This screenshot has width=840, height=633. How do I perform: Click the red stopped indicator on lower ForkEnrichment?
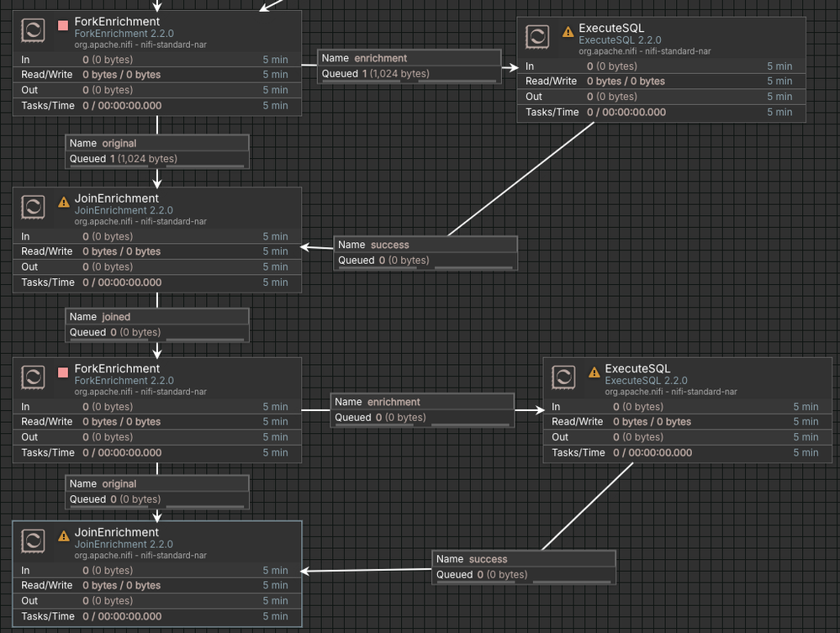click(63, 372)
